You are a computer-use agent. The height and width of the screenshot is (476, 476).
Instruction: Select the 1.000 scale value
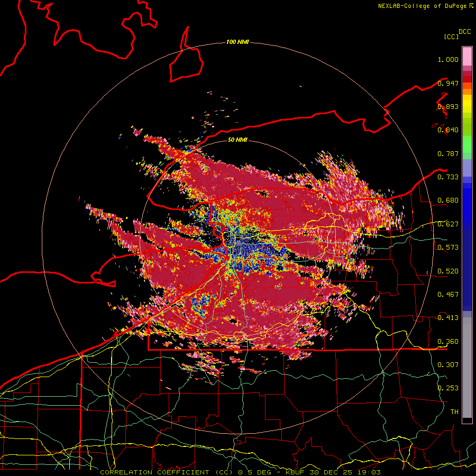[448, 59]
